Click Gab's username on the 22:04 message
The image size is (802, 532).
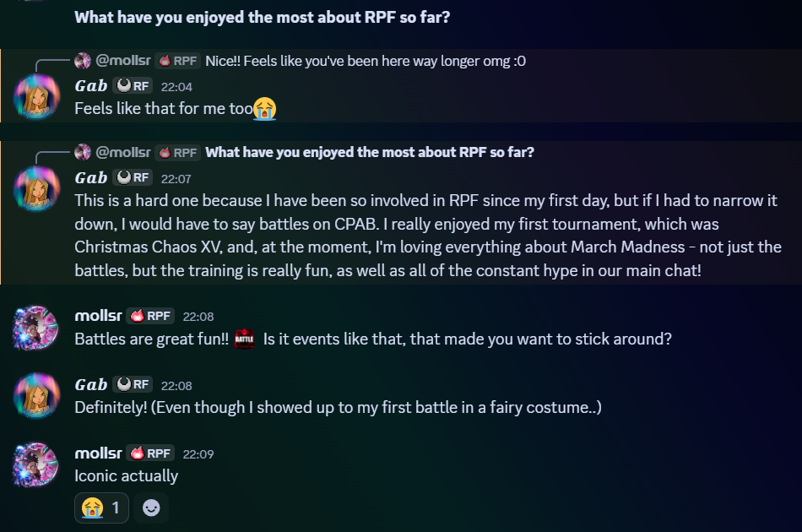(91, 85)
